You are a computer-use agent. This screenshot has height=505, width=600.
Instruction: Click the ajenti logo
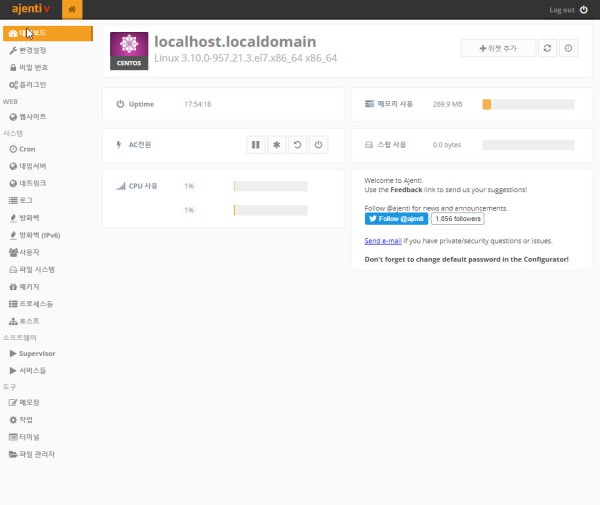coord(31,9)
